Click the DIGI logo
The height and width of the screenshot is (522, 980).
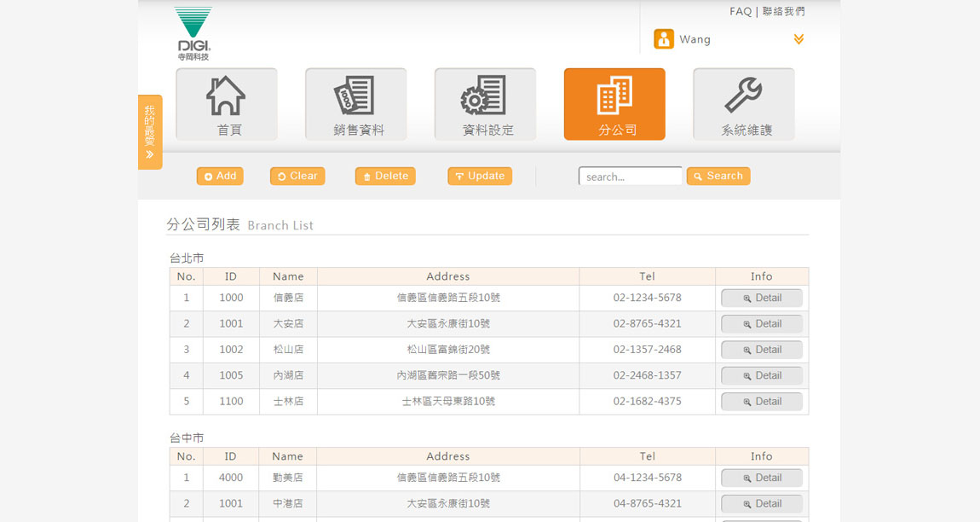tap(193, 33)
